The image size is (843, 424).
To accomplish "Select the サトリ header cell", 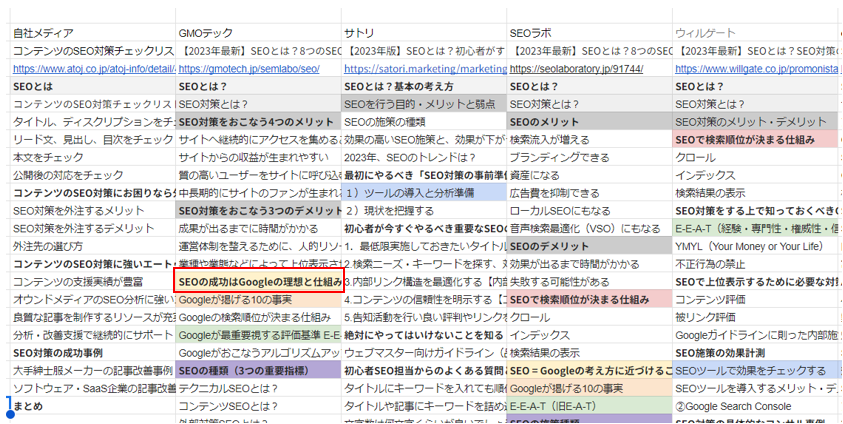I will pos(424,33).
